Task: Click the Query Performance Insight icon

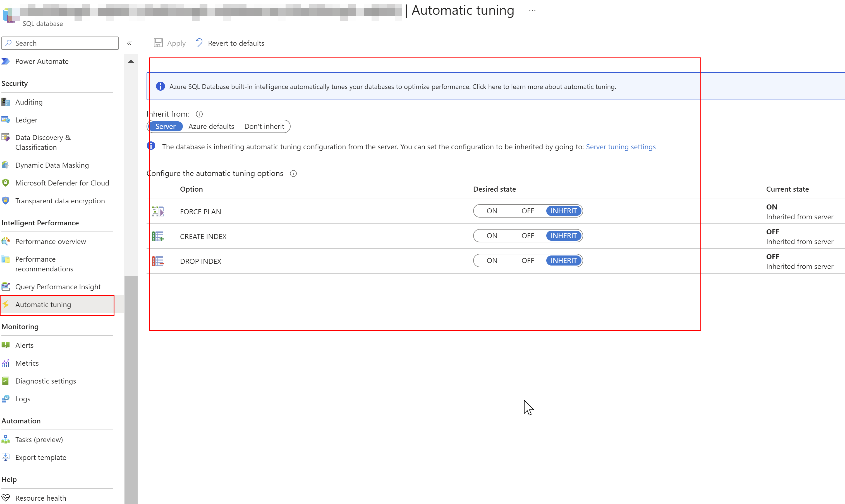Action: pyautogui.click(x=5, y=287)
